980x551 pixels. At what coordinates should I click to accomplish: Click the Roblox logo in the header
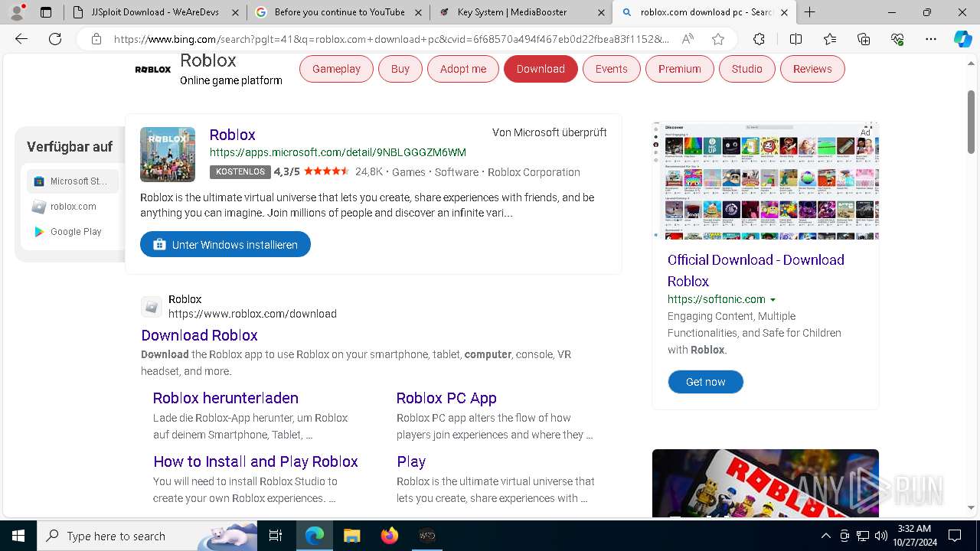(153, 70)
